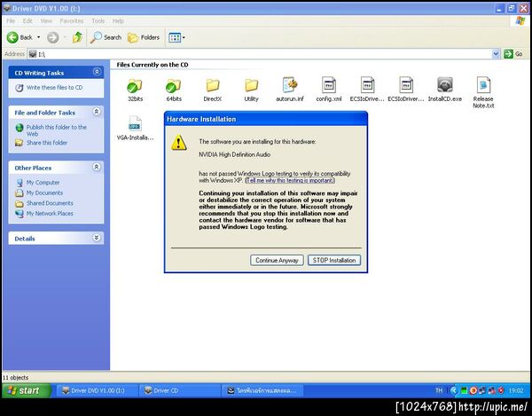The image size is (532, 416).
Task: Open the Tools menu
Action: coord(98,21)
